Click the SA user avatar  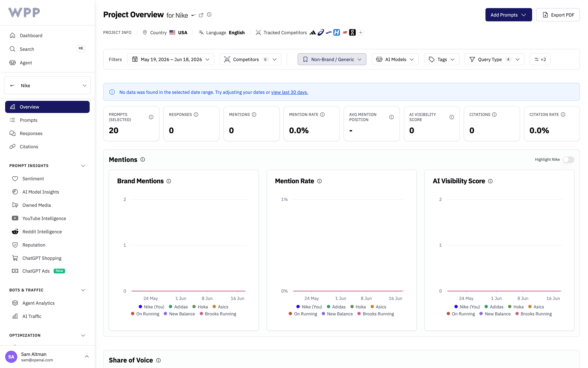click(11, 357)
